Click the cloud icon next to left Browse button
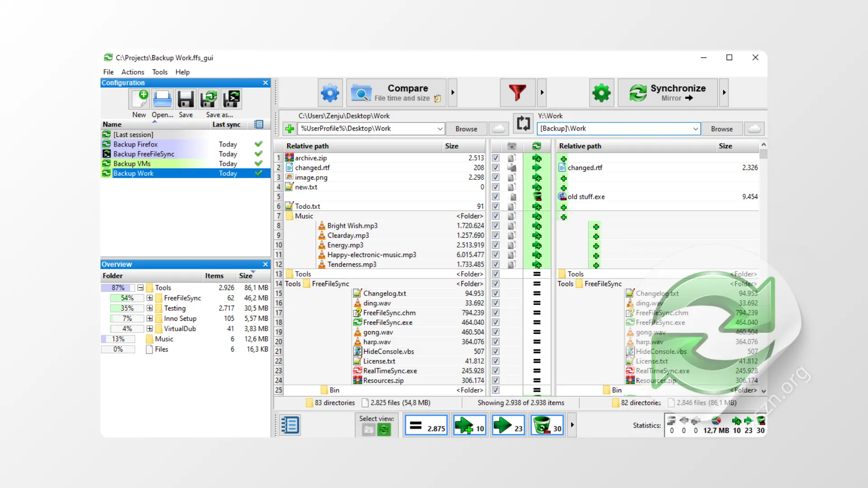The image size is (868, 488). [x=499, y=129]
